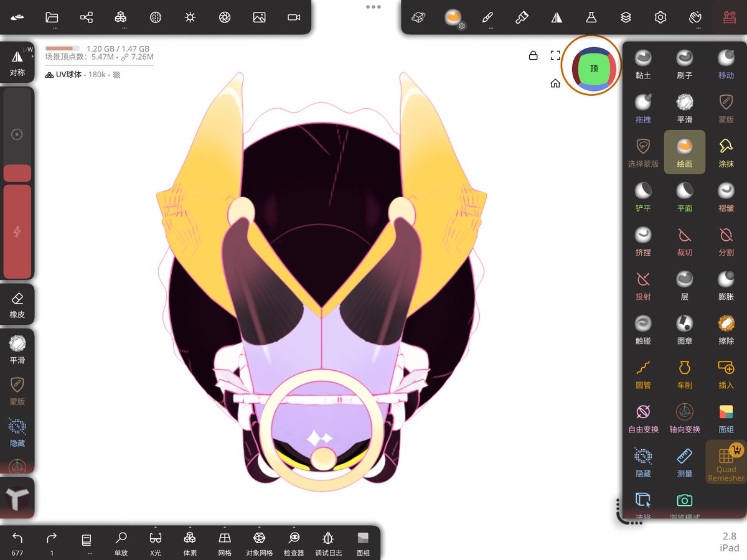Toggle 网格 (grid) display
Viewport: 747px width, 560px height.
pyautogui.click(x=225, y=543)
